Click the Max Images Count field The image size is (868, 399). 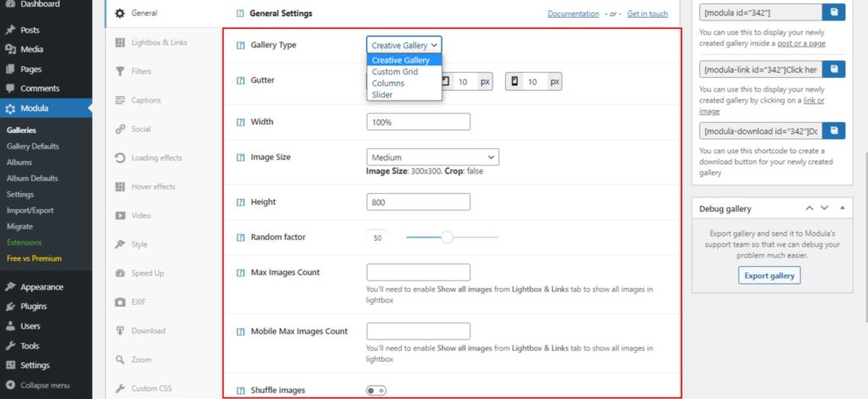pyautogui.click(x=418, y=272)
